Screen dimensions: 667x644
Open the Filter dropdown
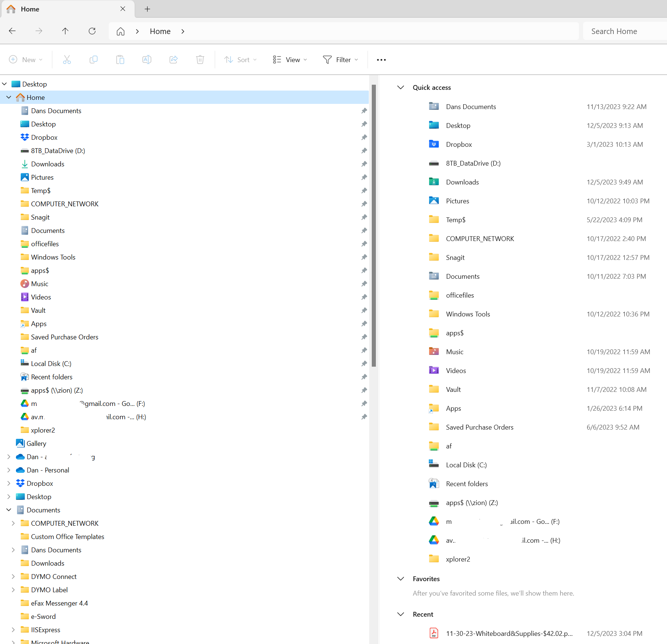point(340,60)
